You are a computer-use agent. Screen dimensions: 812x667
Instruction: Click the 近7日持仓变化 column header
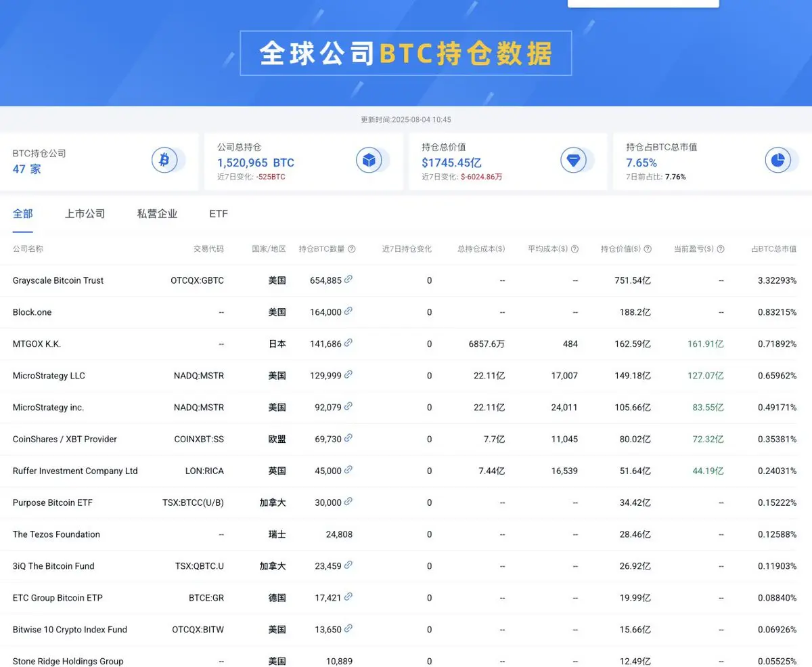pyautogui.click(x=407, y=249)
